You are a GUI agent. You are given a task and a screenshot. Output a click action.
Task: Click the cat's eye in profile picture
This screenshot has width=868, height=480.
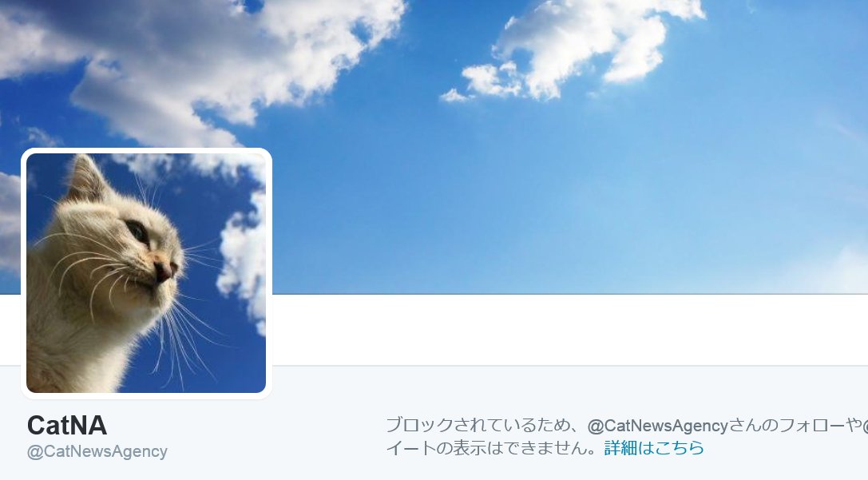pos(137,232)
